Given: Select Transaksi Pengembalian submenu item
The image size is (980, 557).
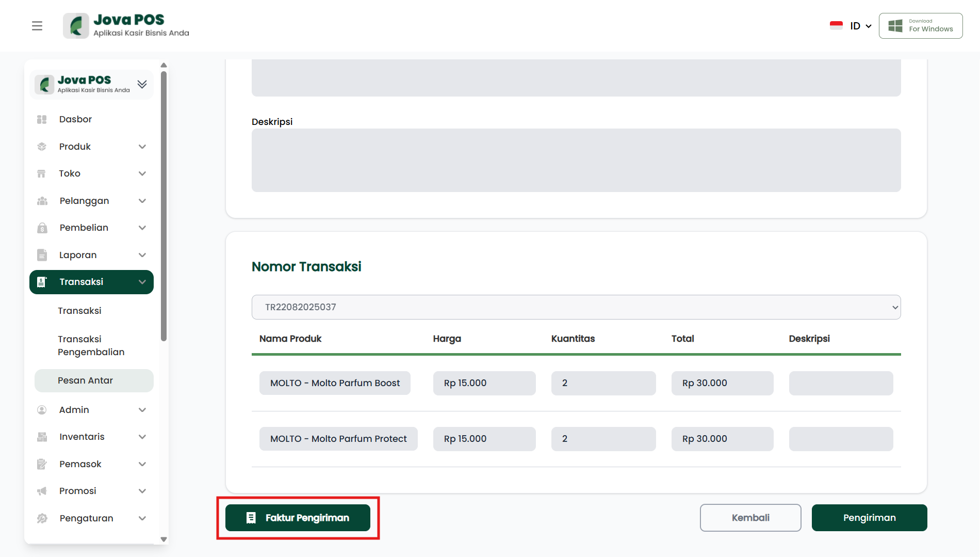Looking at the screenshot, I should coord(91,345).
